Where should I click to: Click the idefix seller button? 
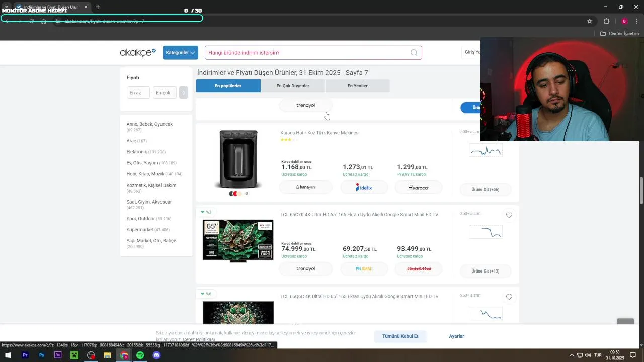pos(364,187)
